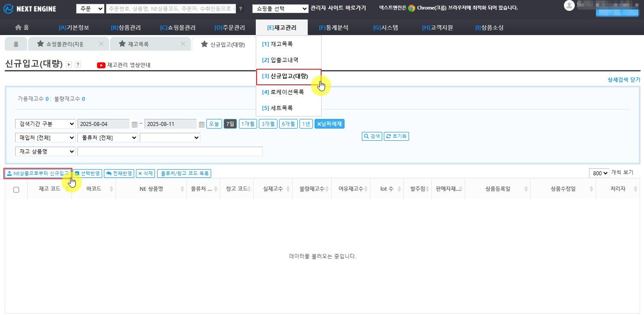Close the 쇼핑몰관리 tab with its X
This screenshot has height=315, width=644.
coord(101,44)
